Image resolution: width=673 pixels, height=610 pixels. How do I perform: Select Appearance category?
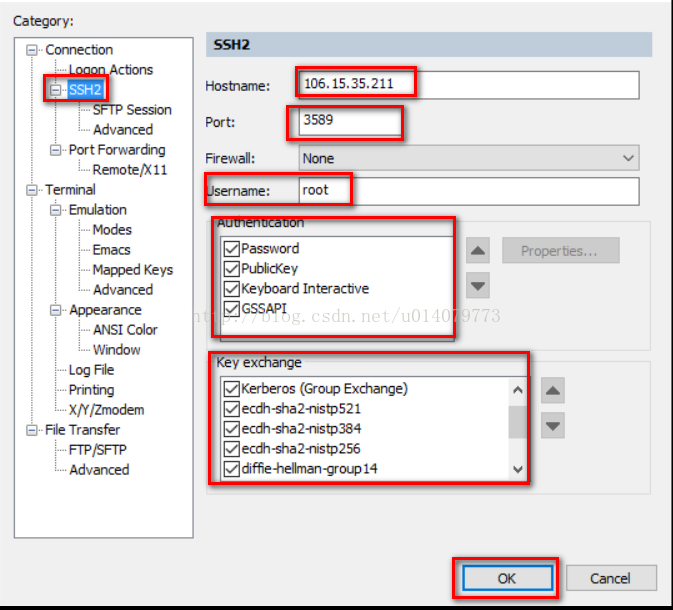pos(105,310)
